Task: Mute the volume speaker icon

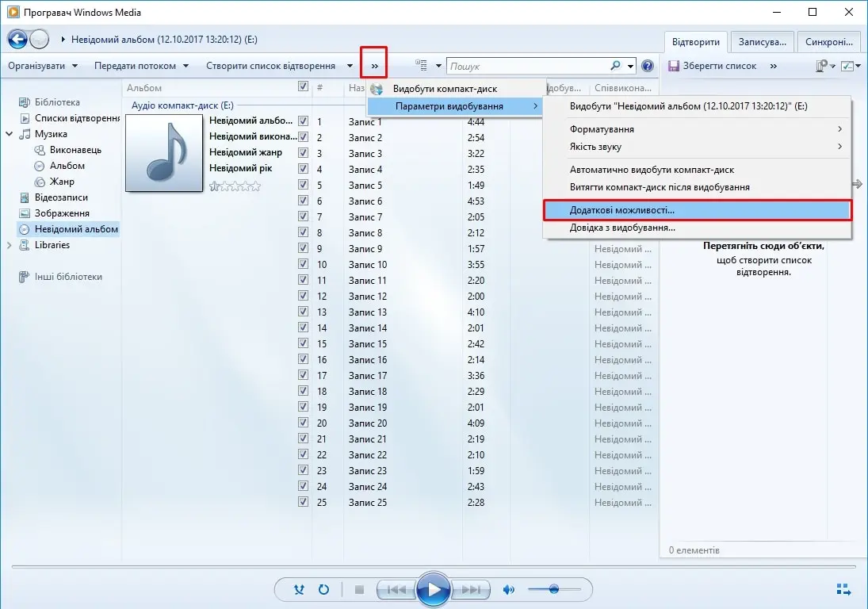Action: click(x=509, y=590)
